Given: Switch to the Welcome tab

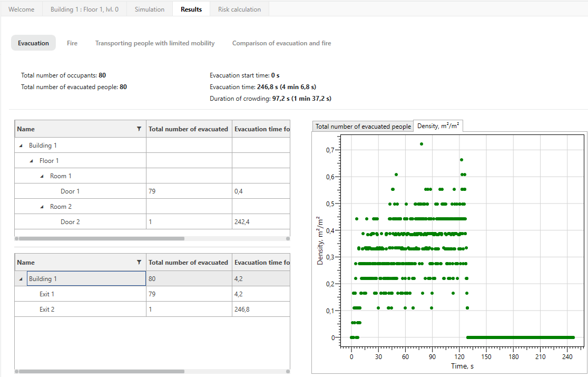Looking at the screenshot, I should click(x=22, y=9).
